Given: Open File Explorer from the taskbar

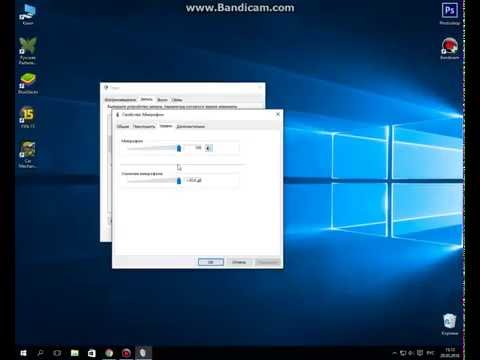Looking at the screenshot, I should pyautogui.click(x=75, y=353).
